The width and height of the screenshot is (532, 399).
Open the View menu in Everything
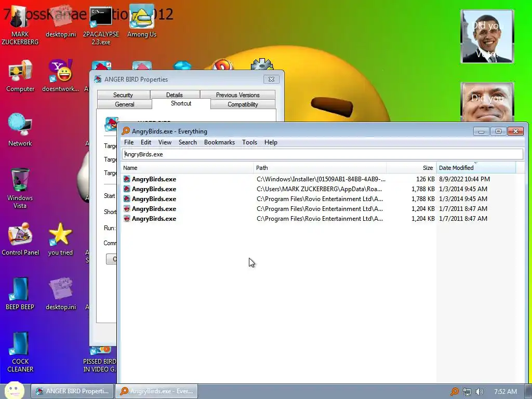pyautogui.click(x=165, y=142)
